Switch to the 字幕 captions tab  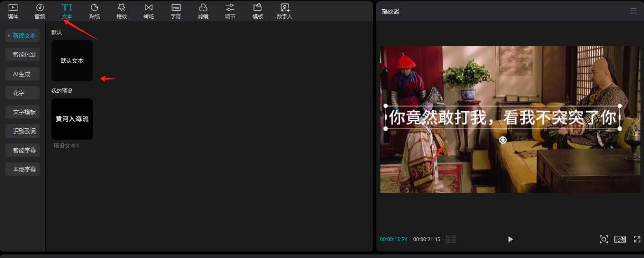point(176,11)
